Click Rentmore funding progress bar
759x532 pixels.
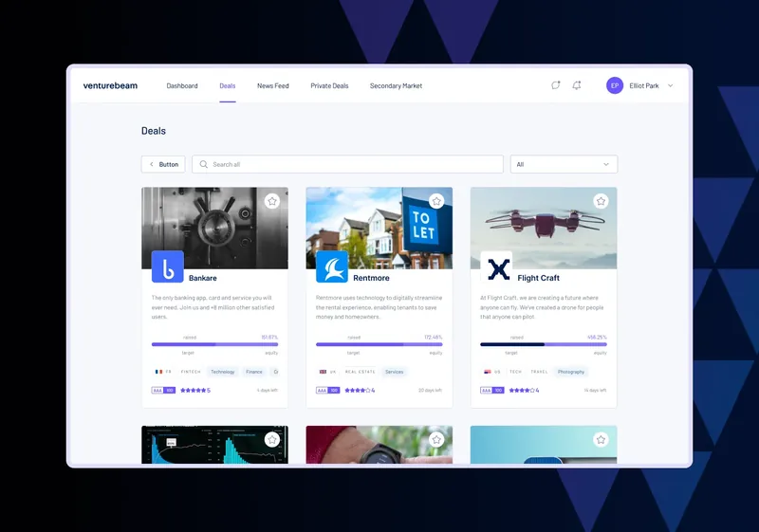point(379,344)
